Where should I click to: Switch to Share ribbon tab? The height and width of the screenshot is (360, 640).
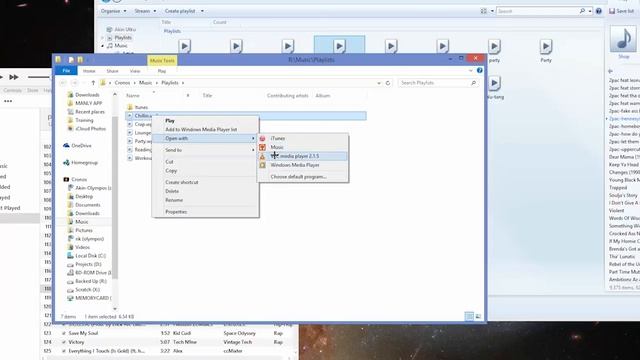click(x=112, y=71)
